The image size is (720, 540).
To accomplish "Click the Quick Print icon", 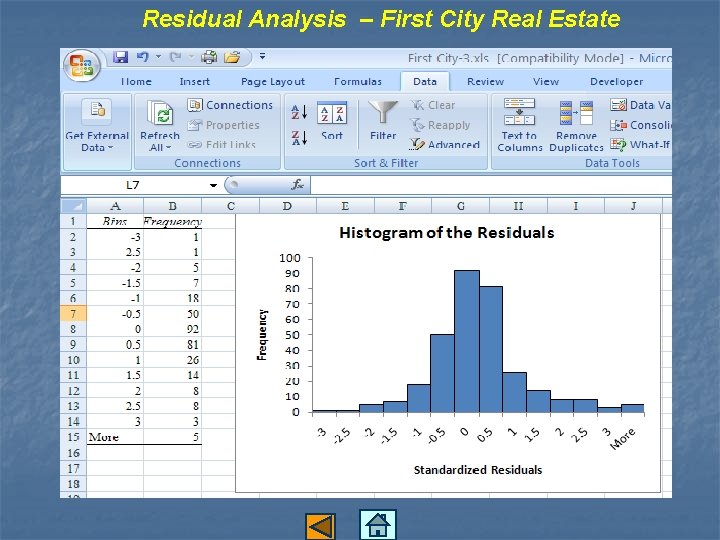I will (209, 57).
